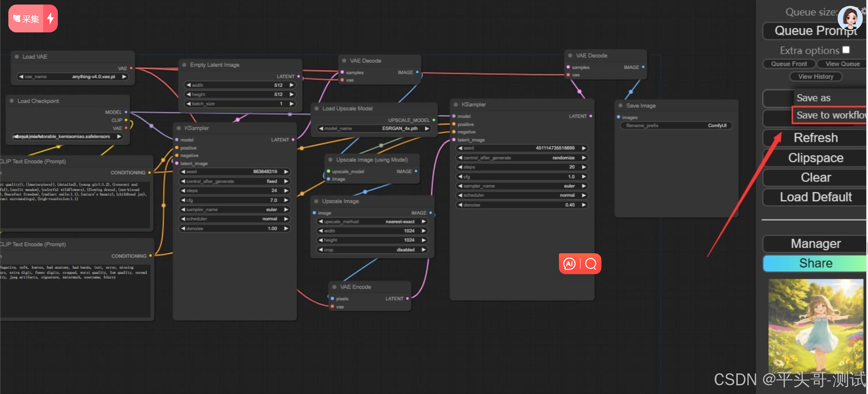
Task: Increase width value in Empty Latent Image
Action: [292, 85]
